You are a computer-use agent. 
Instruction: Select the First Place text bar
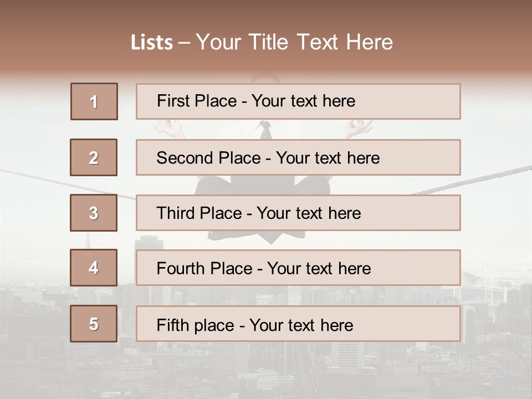pyautogui.click(x=298, y=101)
